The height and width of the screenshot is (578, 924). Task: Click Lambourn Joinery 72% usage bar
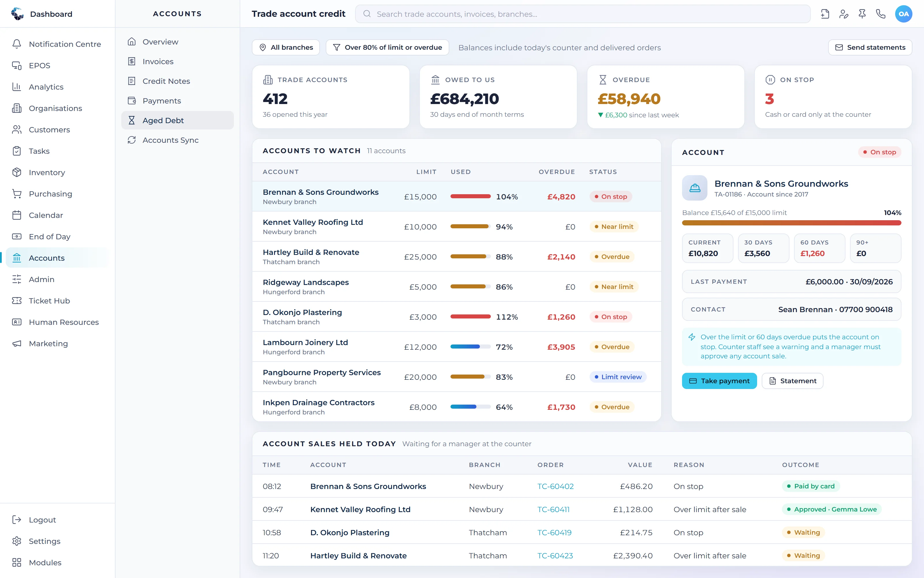470,347
